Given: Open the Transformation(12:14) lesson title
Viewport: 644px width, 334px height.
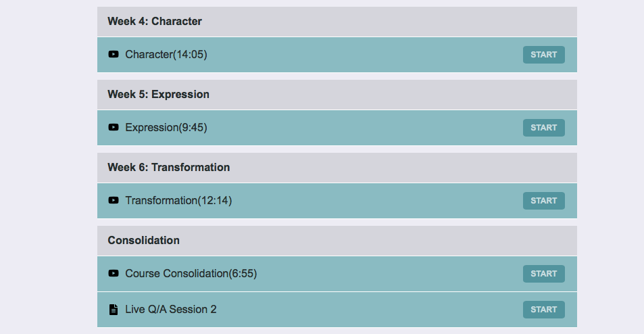Looking at the screenshot, I should point(178,201).
